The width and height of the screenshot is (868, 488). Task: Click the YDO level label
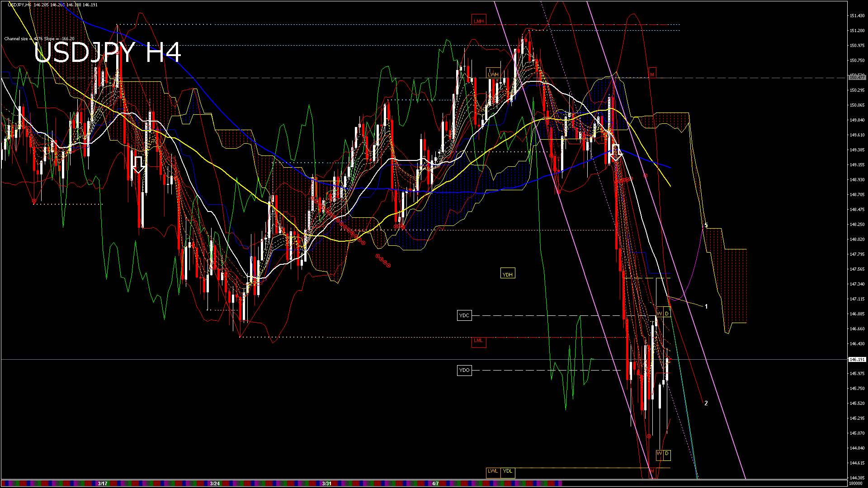click(x=464, y=371)
